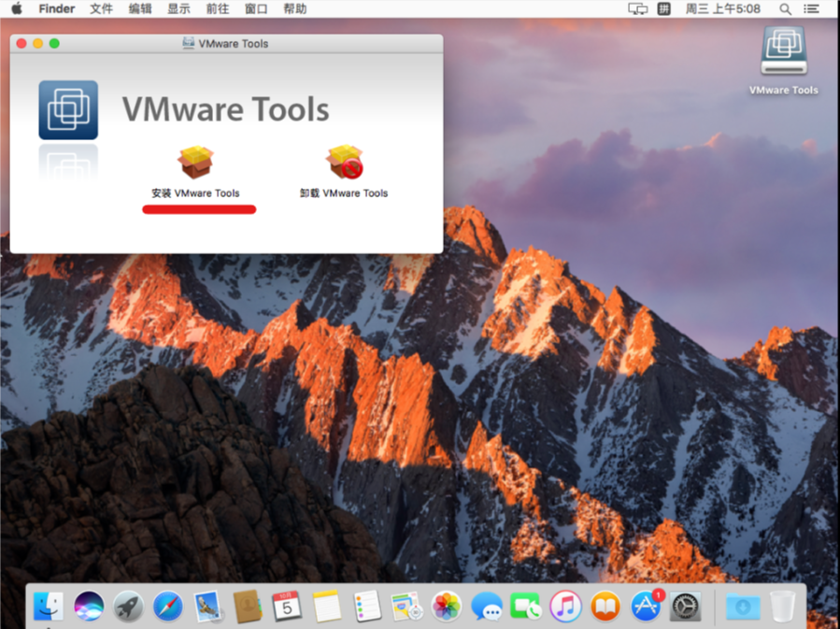
Task: Open Launchpad rocket icon in Dock
Action: 128,607
